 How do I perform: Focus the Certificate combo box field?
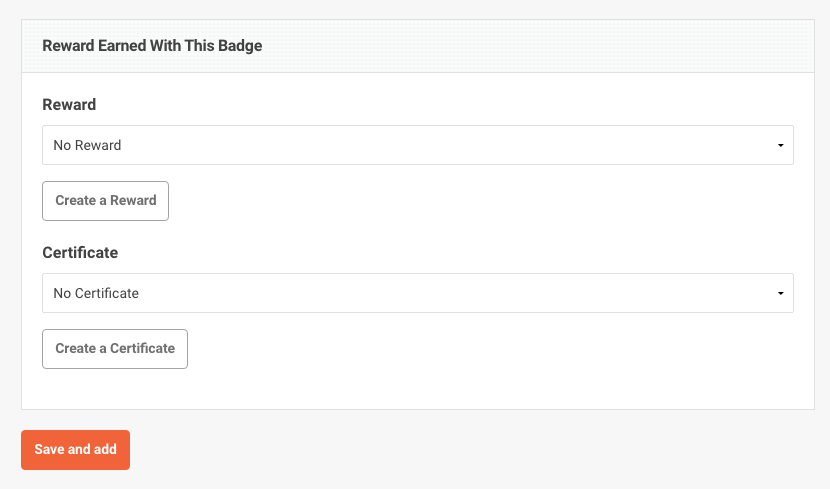418,293
